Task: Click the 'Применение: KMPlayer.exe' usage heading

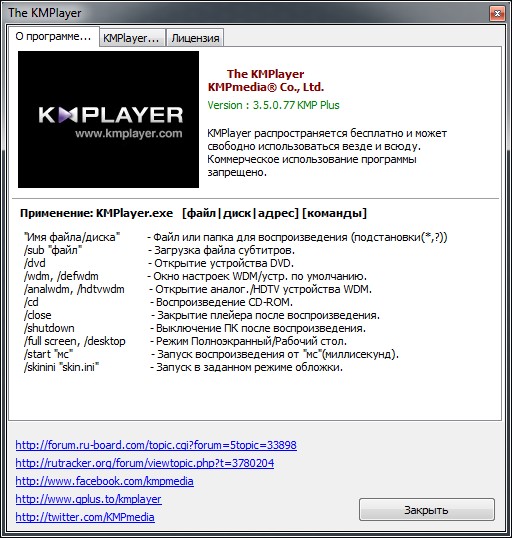Action: [x=96, y=213]
